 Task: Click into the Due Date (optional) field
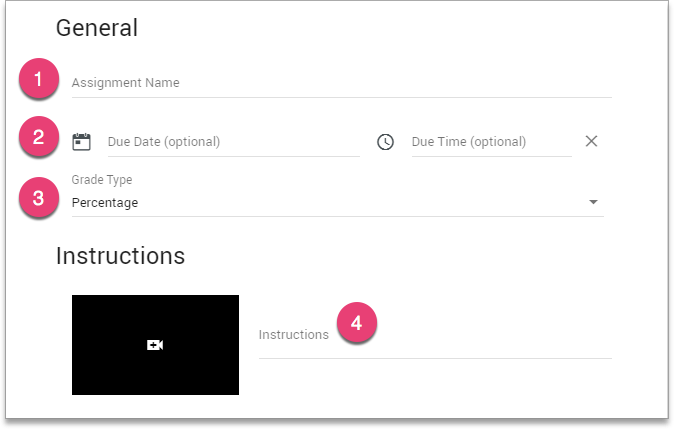pos(230,142)
